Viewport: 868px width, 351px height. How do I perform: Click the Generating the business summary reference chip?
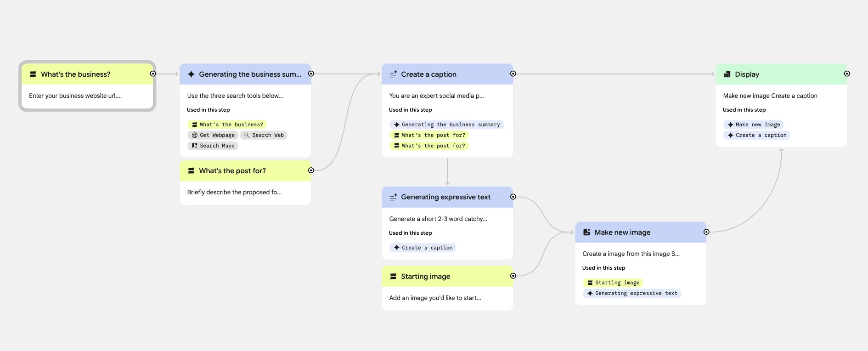(x=446, y=125)
